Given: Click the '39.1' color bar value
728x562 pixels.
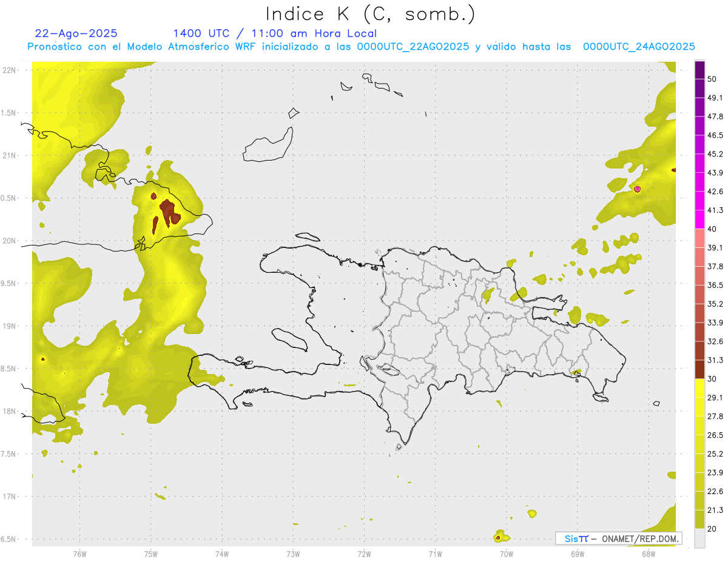Looking at the screenshot, I should click(x=716, y=247).
